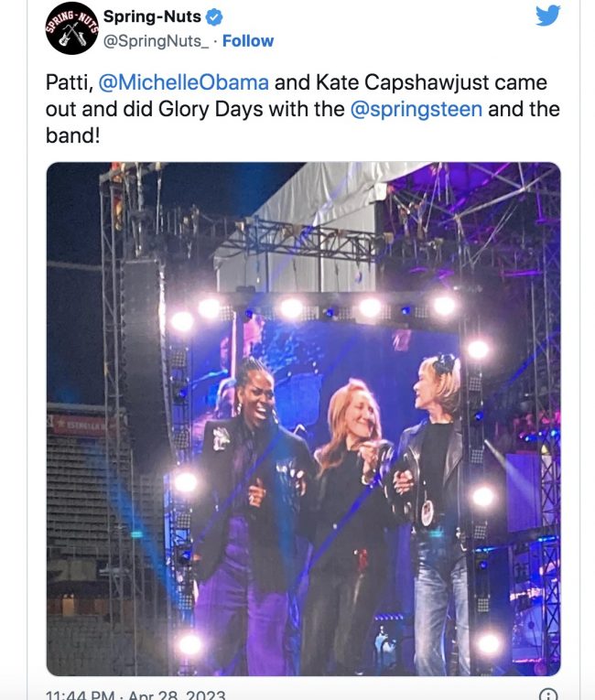Click the blue verified badge

pos(214,17)
